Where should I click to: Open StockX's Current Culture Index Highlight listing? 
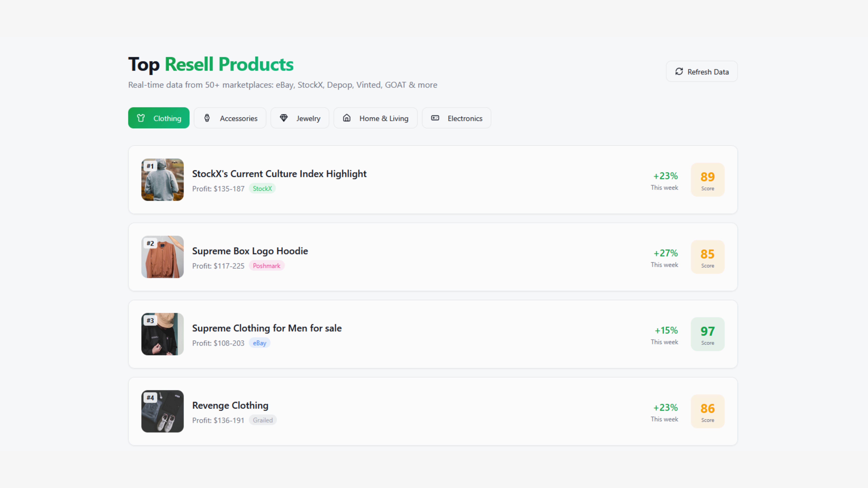pyautogui.click(x=279, y=174)
